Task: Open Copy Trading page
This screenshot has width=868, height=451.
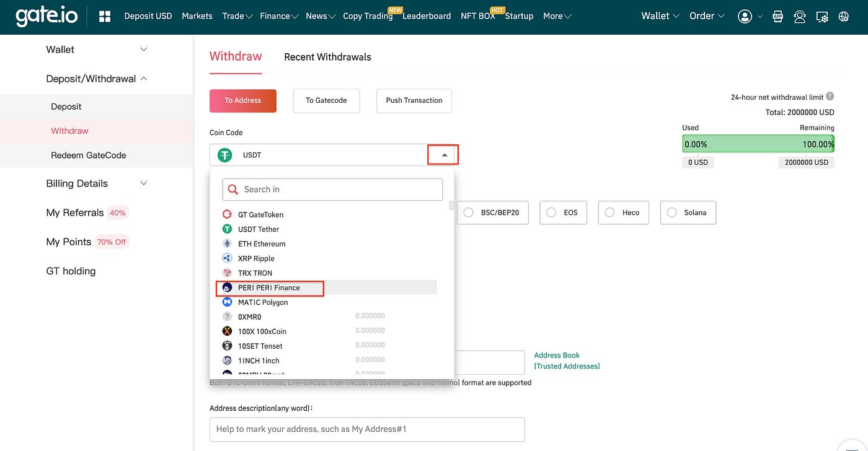Action: [368, 16]
